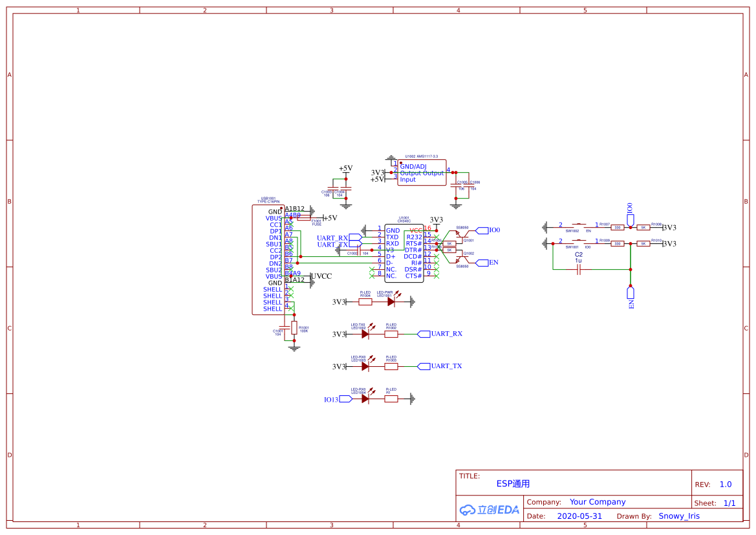Click the 立创EDA logo in title block
The width and height of the screenshot is (756, 535).
[489, 509]
